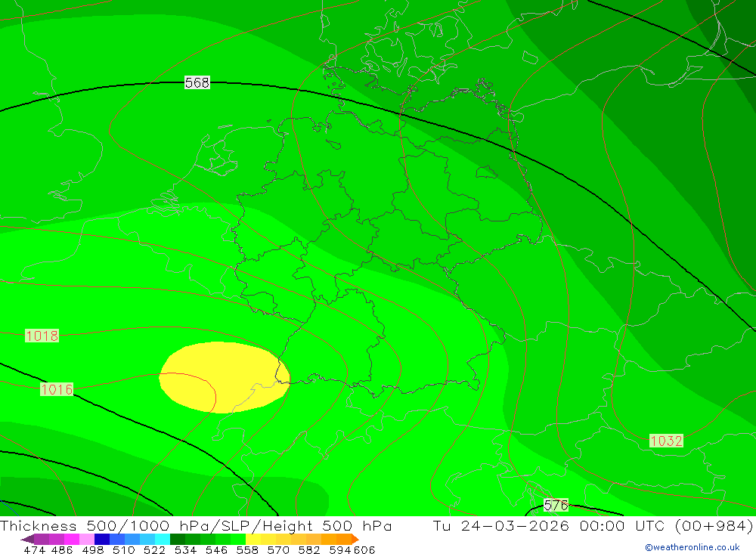Viewport: 756px width, 554px height.
Task: Click the forecast date 'Tu 24-03-2026 00:00 UTC'
Action: 550,525
